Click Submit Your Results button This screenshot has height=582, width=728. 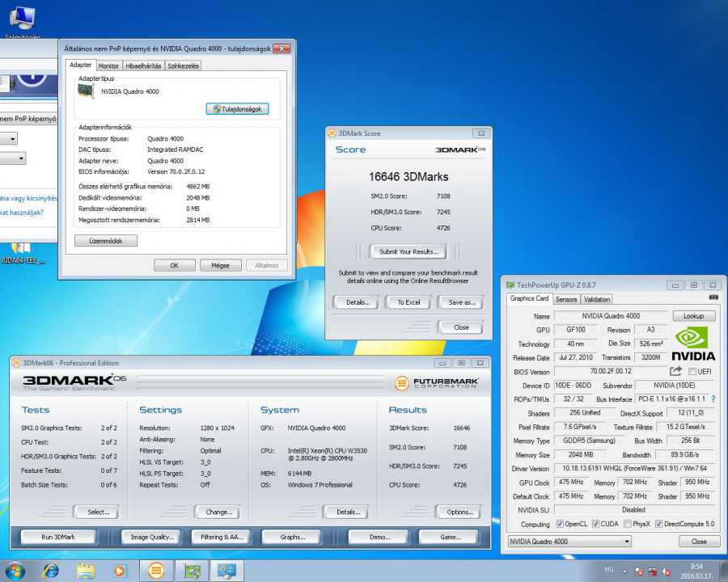(408, 251)
